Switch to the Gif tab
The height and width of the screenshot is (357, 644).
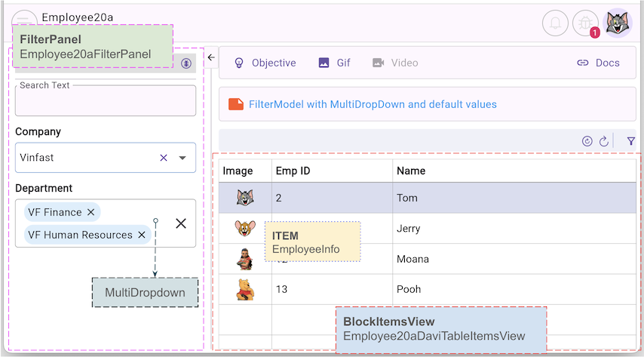point(335,63)
